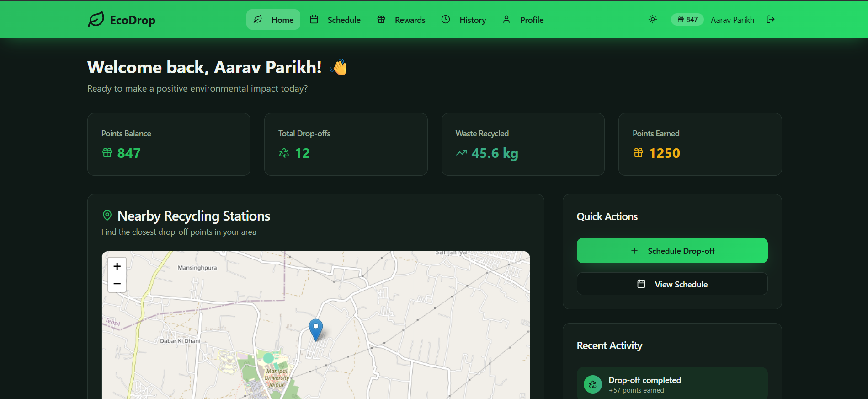This screenshot has width=868, height=399.
Task: Click the Aarav Parikh username in header
Action: (732, 20)
